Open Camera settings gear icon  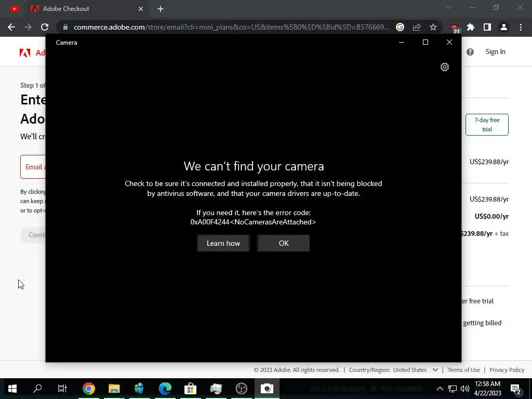445,67
